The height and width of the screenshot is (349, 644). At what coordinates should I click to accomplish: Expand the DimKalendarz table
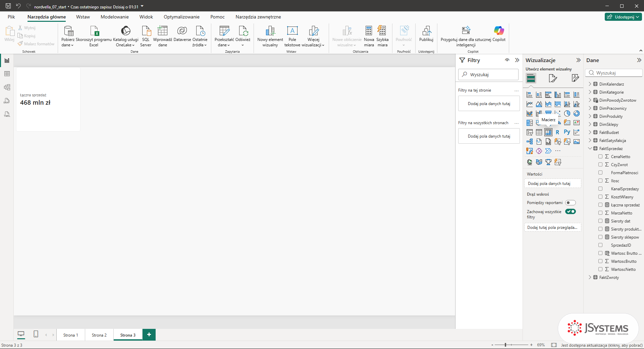coord(590,84)
